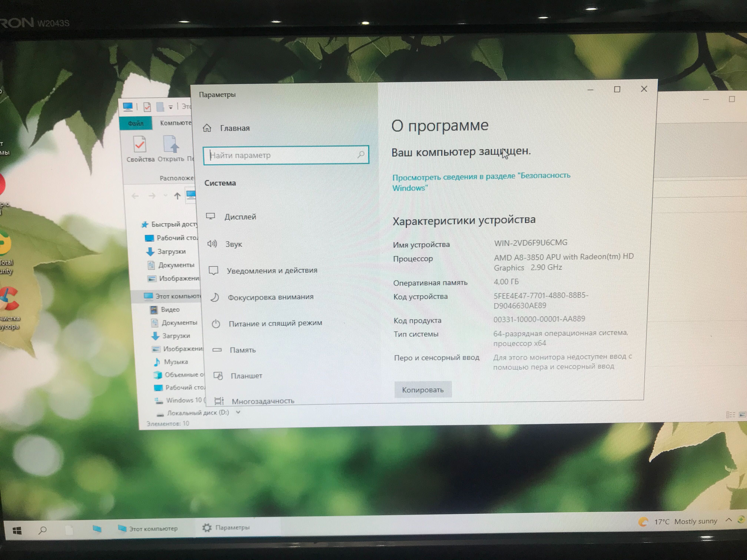Click the focus assist moon icon
747x560 pixels.
(x=215, y=297)
